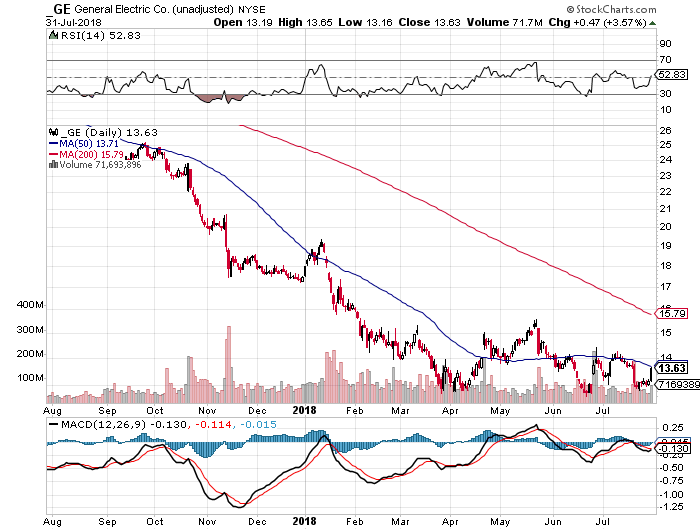Click the 200M volume axis label
Viewport: 700px width, 530px height.
pos(30,354)
